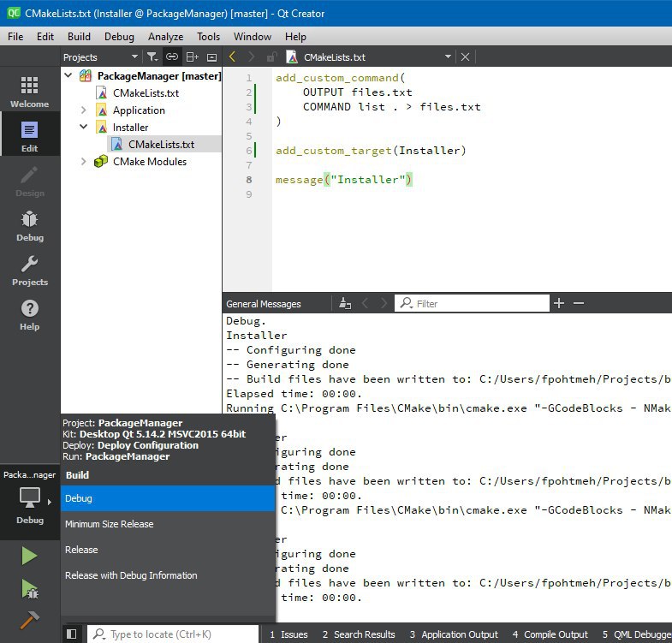672x643 pixels.
Task: Select Application folder tree item
Action: pyautogui.click(x=139, y=110)
